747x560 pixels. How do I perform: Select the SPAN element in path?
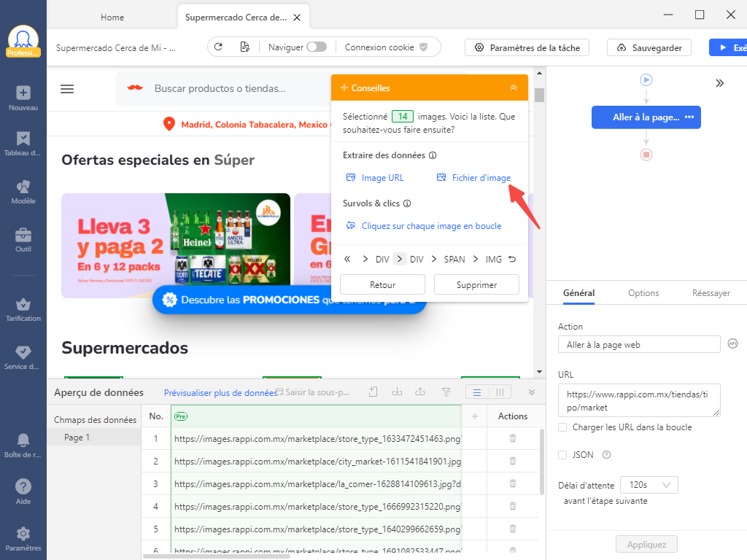coord(454,259)
